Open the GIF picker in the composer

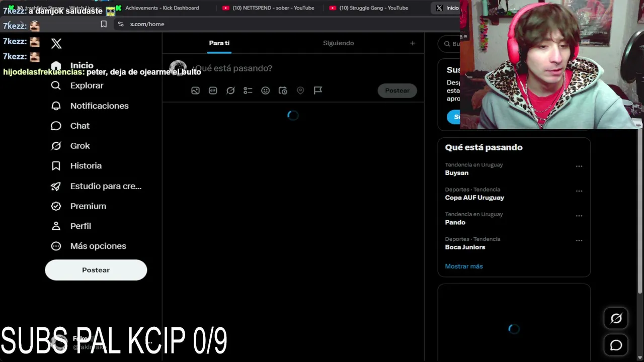[213, 90]
